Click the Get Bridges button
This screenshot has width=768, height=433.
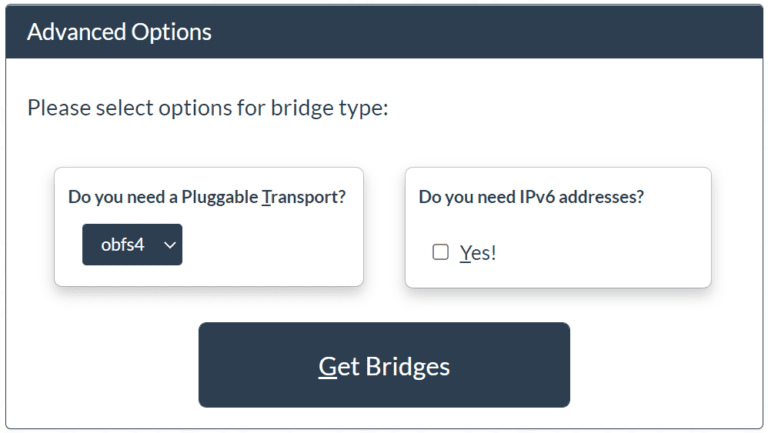click(x=384, y=365)
